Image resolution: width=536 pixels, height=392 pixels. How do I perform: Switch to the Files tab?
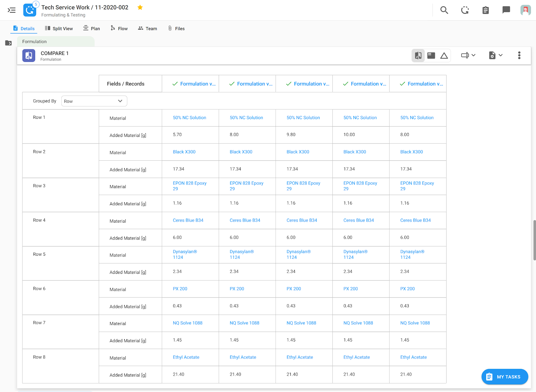click(x=176, y=28)
